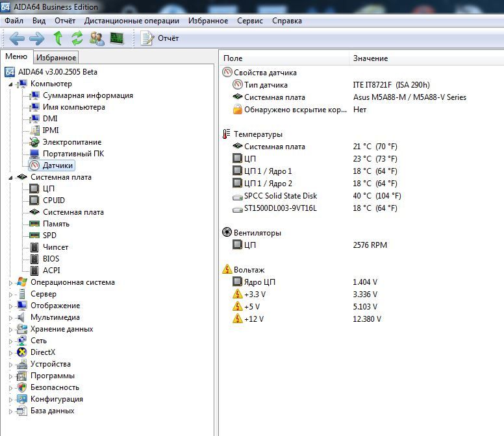This screenshot has width=504, height=436.
Task: Click the Конфигурация icon
Action: point(22,399)
